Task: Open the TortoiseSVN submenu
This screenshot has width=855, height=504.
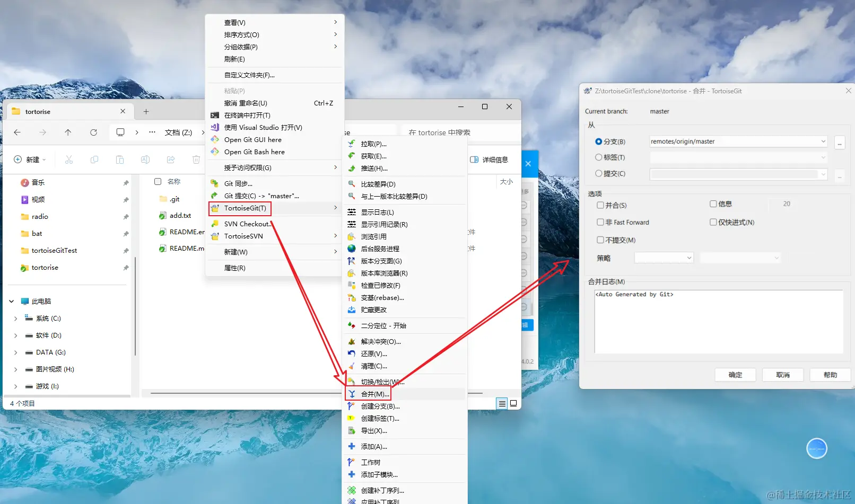Action: pyautogui.click(x=275, y=236)
